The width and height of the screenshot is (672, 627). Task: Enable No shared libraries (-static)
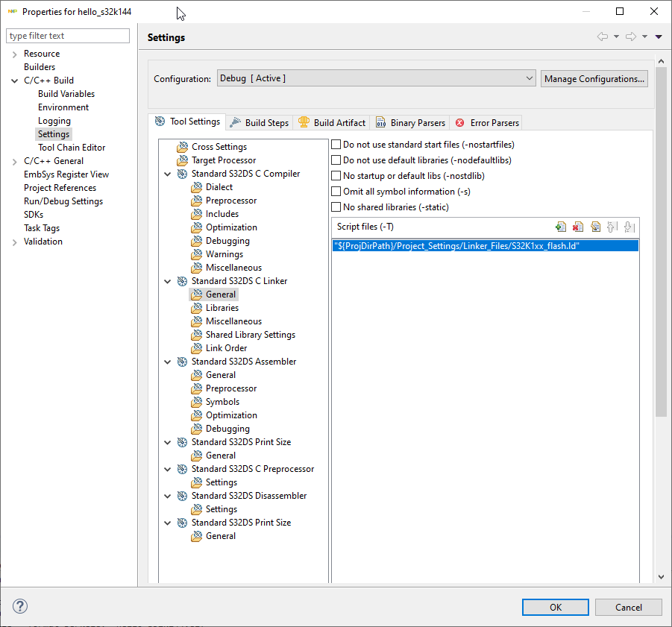[x=336, y=207]
